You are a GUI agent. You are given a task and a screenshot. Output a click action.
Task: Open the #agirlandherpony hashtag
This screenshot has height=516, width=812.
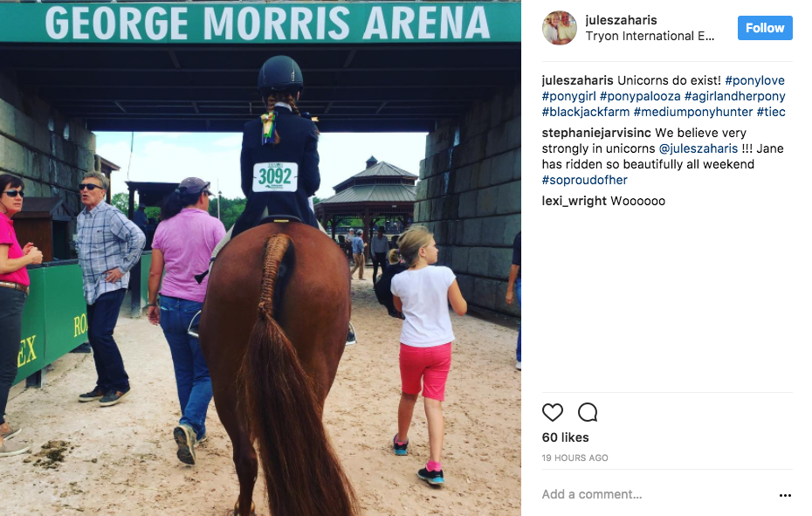click(x=735, y=96)
